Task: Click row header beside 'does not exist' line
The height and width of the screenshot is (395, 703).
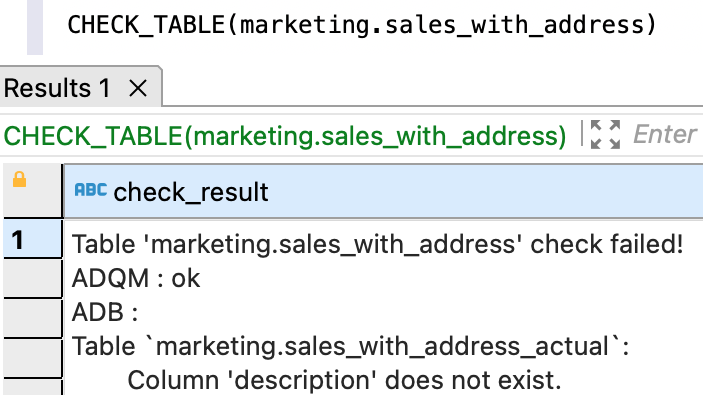Action: pyautogui.click(x=32, y=387)
